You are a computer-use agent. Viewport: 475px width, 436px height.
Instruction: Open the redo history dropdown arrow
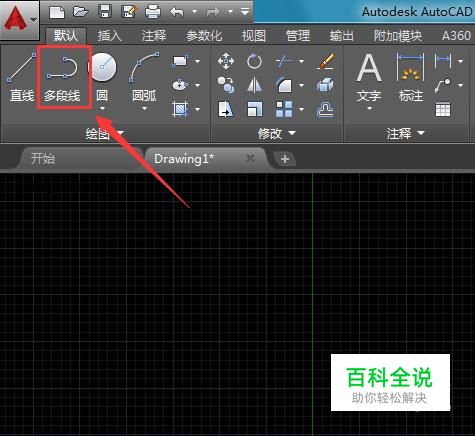point(230,12)
